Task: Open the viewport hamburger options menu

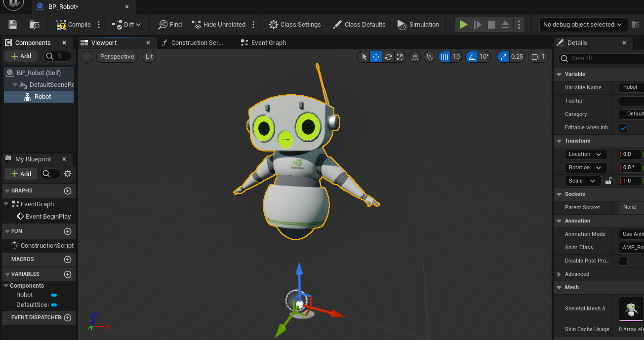Action: point(87,57)
